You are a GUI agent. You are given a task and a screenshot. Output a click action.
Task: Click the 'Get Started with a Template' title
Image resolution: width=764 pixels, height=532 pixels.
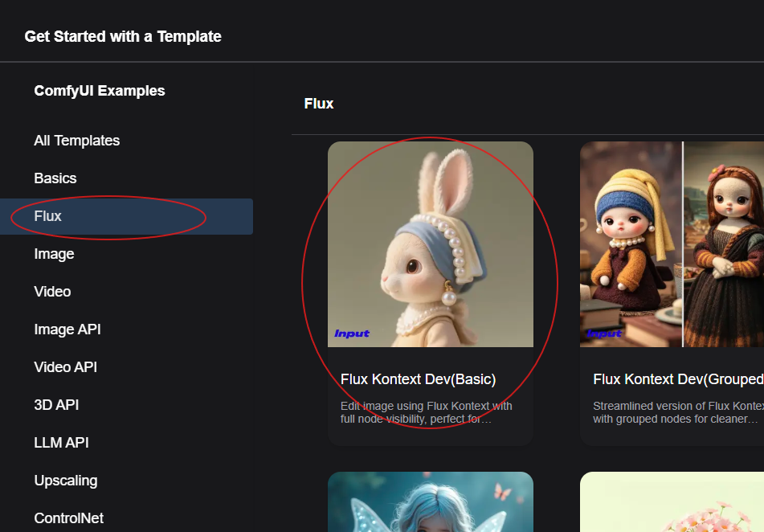click(123, 37)
